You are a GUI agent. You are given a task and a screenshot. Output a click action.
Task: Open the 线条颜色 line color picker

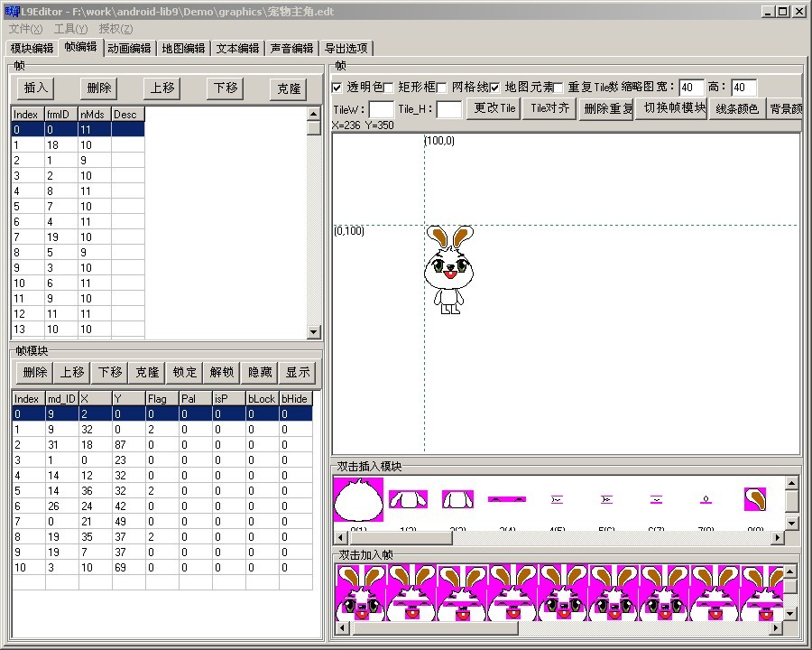pyautogui.click(x=737, y=109)
